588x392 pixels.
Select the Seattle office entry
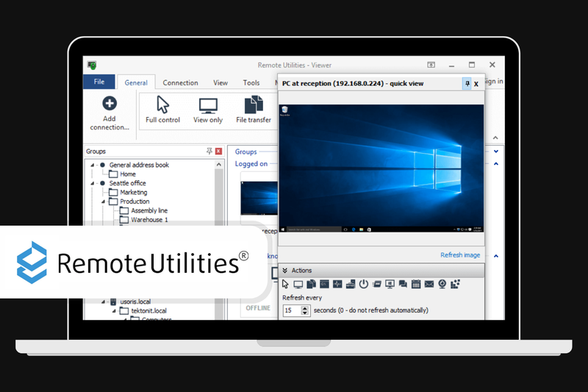[127, 183]
